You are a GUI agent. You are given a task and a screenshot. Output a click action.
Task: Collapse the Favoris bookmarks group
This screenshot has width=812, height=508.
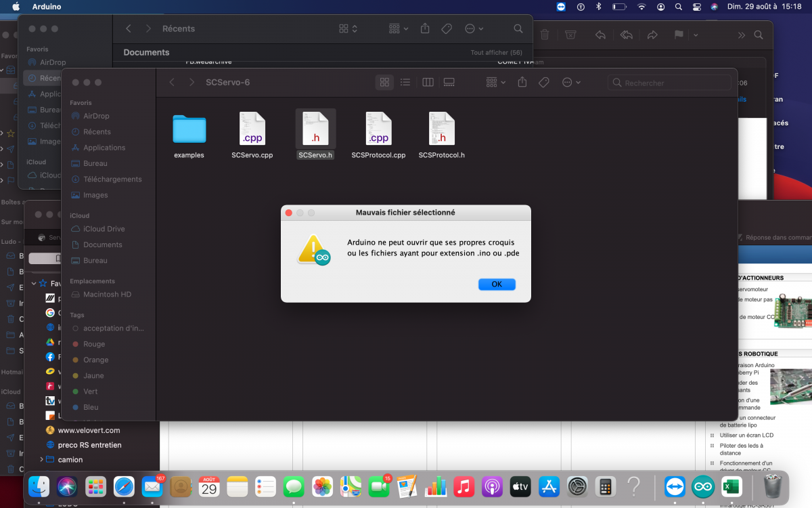point(34,283)
